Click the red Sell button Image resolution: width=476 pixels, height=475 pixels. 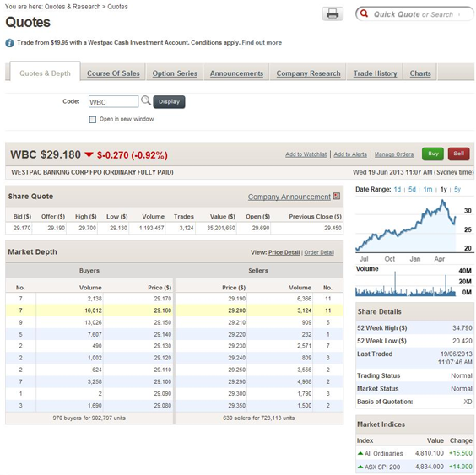click(x=458, y=154)
